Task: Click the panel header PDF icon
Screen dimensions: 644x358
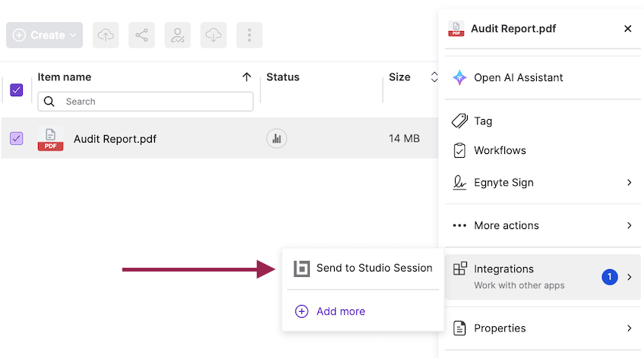Action: point(456,29)
